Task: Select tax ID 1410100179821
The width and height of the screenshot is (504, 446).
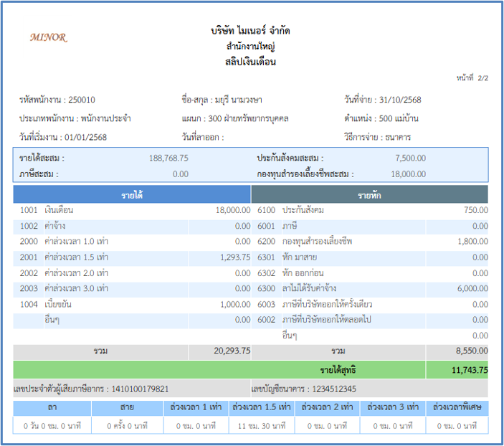Action: tap(140, 389)
